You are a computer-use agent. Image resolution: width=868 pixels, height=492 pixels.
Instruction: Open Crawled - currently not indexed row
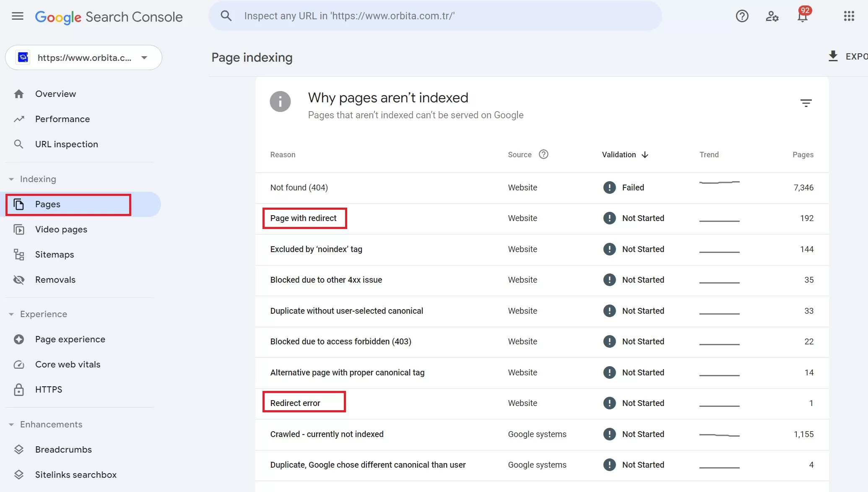pyautogui.click(x=542, y=435)
